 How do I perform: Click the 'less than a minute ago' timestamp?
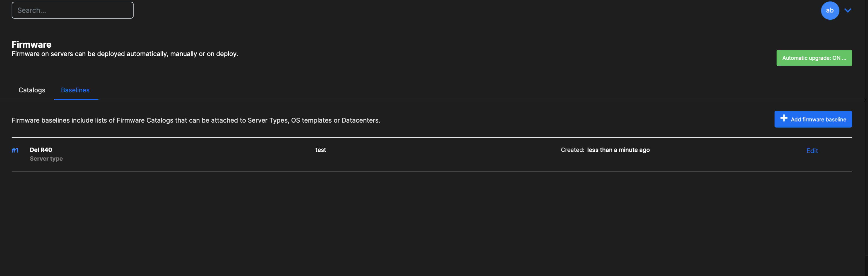pos(618,150)
